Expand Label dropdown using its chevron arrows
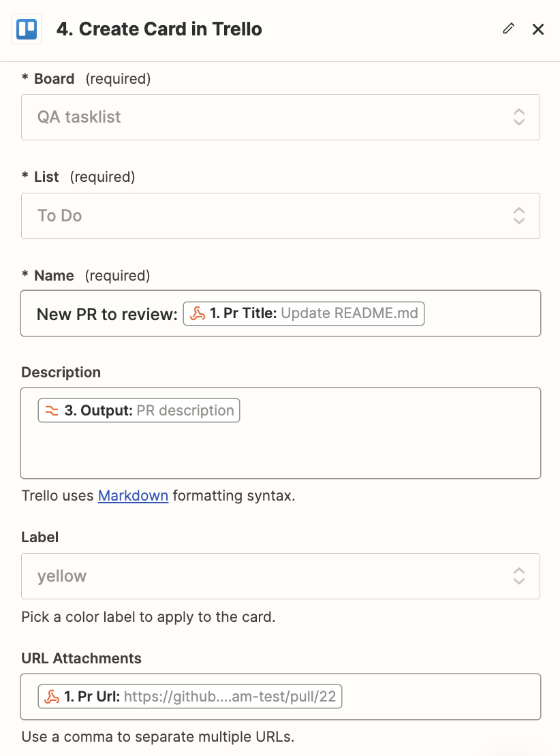The image size is (560, 756). [x=518, y=576]
